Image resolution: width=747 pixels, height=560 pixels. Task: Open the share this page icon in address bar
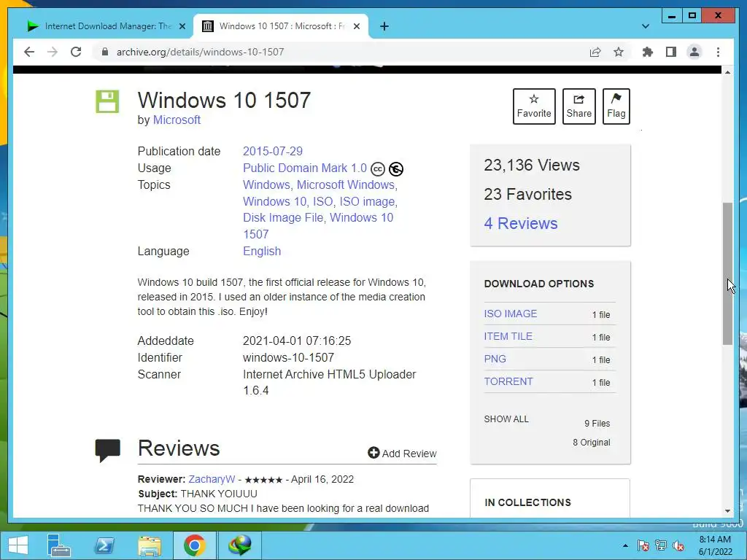point(595,52)
